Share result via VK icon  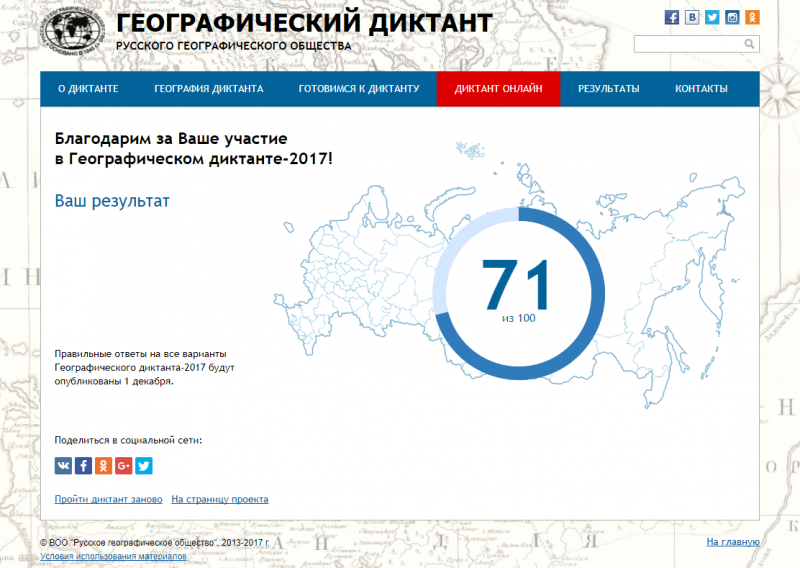63,465
